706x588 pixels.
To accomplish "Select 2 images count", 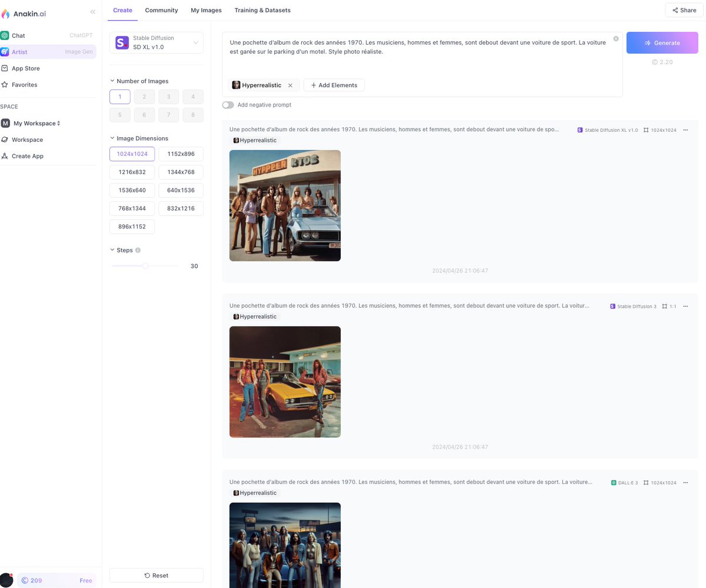I will point(144,97).
